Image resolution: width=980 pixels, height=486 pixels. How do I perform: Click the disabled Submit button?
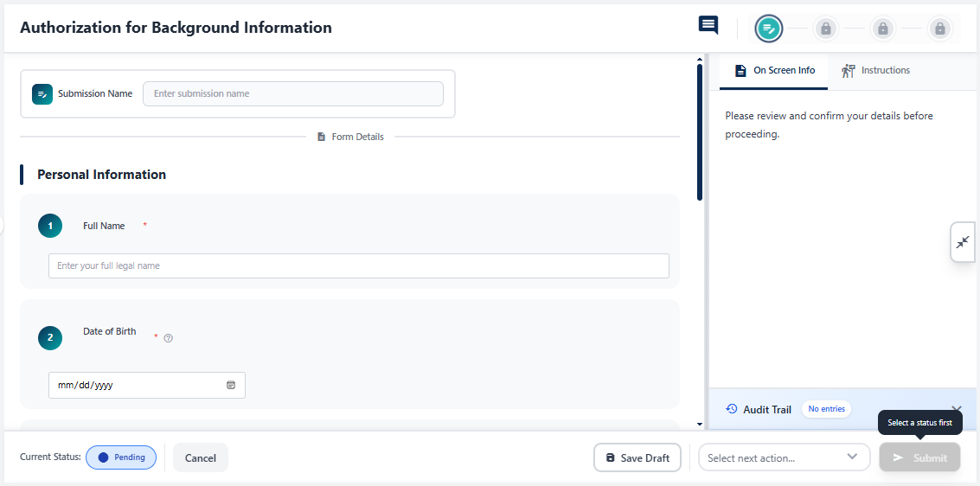tap(920, 457)
